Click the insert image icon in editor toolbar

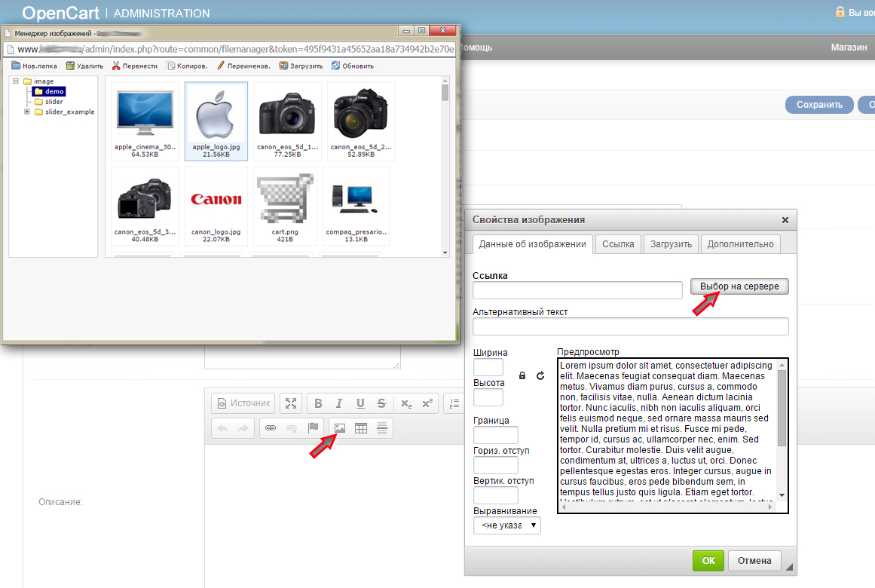click(340, 428)
